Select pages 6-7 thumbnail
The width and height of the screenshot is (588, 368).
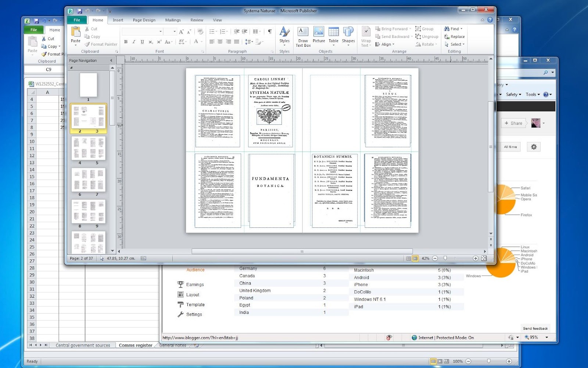point(88,180)
